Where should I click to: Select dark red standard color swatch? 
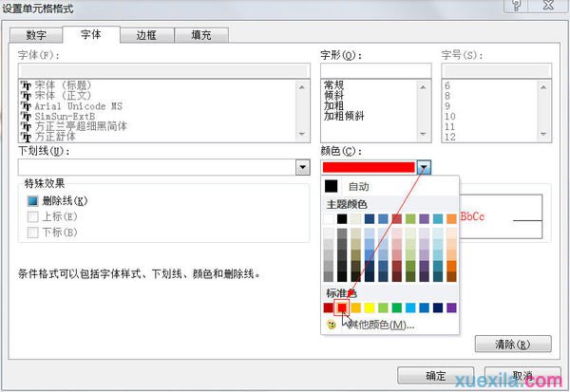coord(329,308)
